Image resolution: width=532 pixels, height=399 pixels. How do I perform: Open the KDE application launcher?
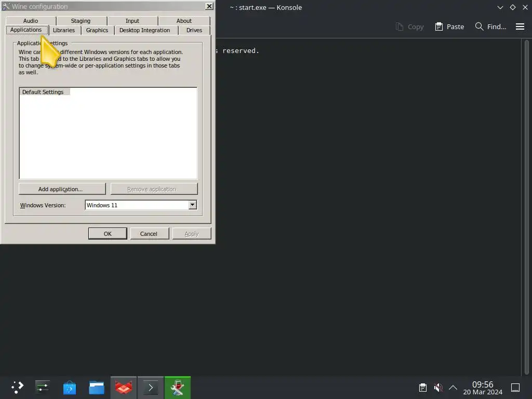click(x=17, y=388)
